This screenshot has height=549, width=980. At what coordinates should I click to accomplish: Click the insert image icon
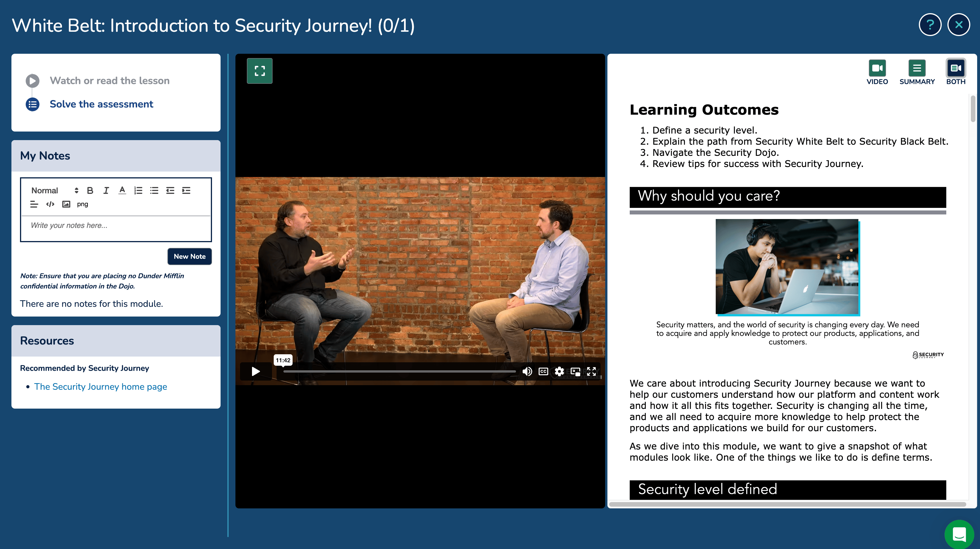66,204
